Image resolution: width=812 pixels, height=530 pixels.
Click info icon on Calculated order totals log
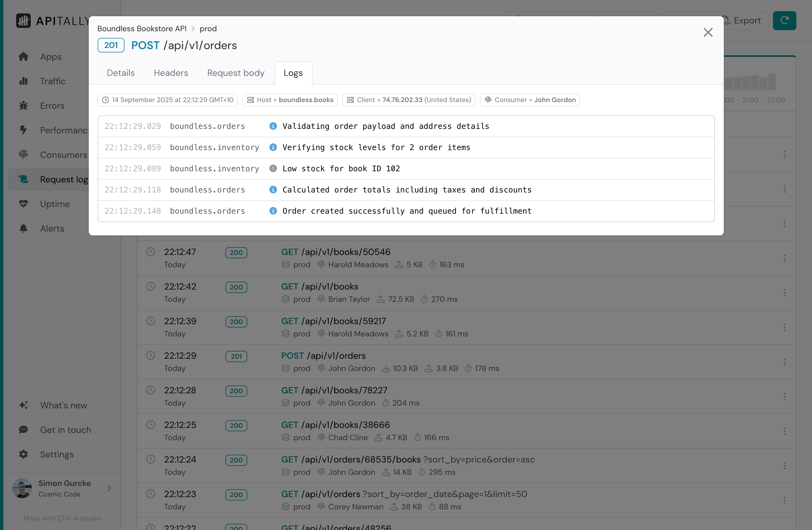point(273,190)
